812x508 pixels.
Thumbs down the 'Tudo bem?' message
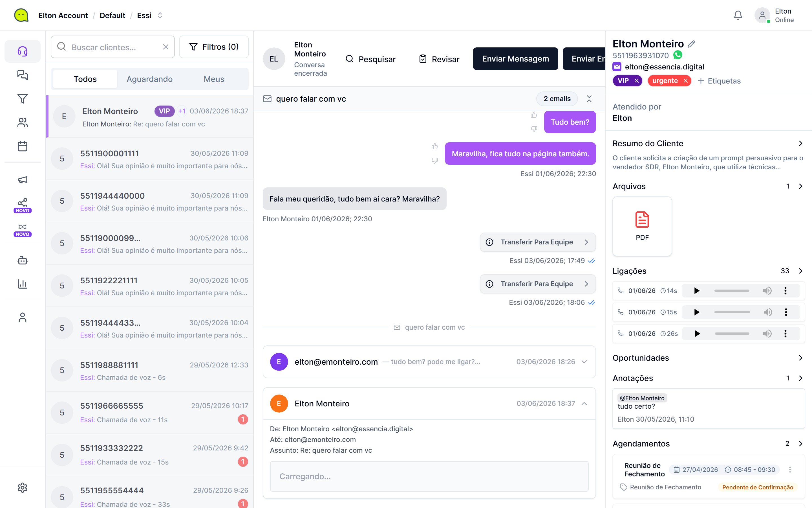point(534,129)
